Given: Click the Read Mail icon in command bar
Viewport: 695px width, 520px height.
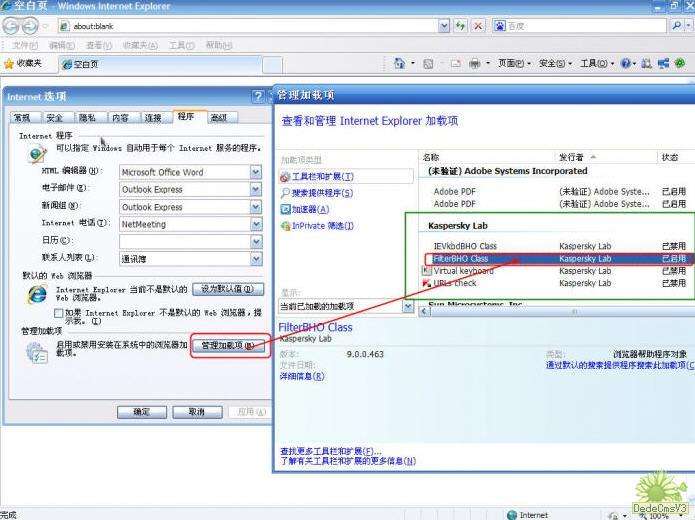Looking at the screenshot, I should pyautogui.click(x=456, y=64).
